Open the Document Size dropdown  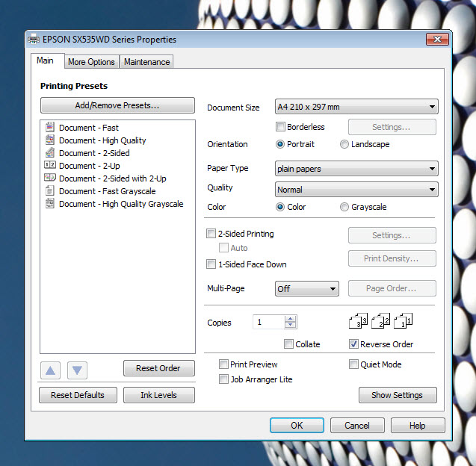click(356, 107)
